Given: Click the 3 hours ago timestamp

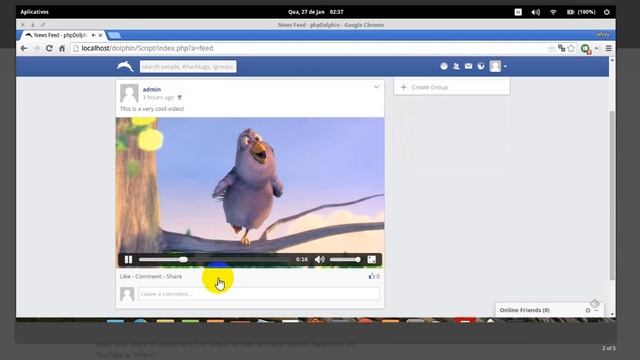Looking at the screenshot, I should [x=158, y=98].
